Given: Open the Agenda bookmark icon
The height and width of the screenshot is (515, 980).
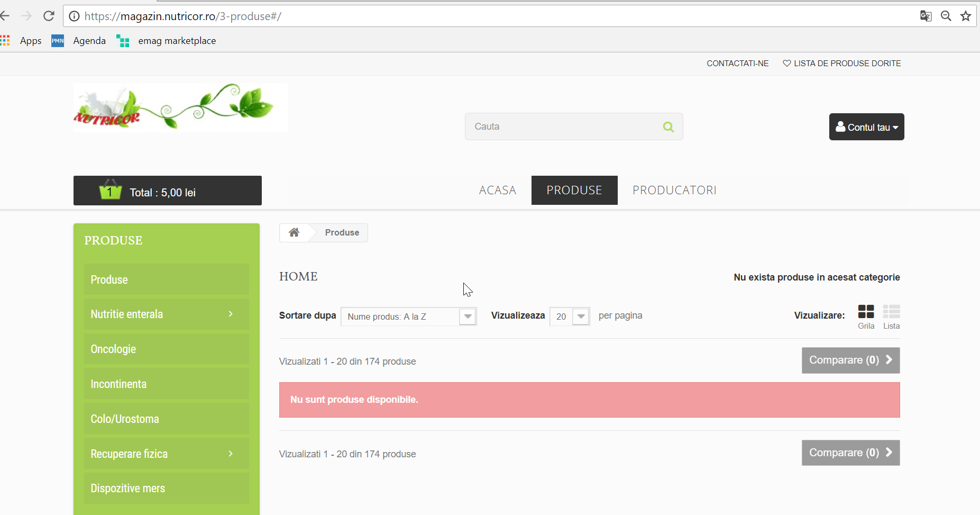Looking at the screenshot, I should [58, 41].
